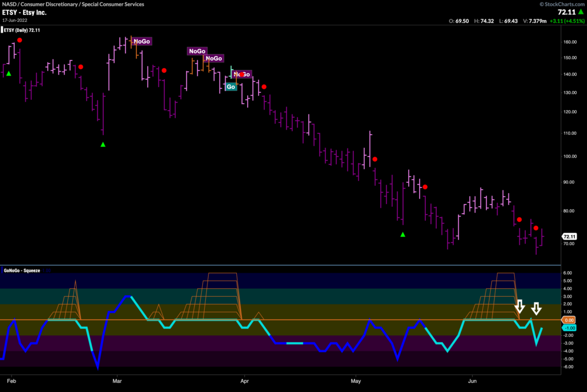Click the green triangle below the late-February low
Viewport: 587px width, 392px height.
[x=103, y=144]
